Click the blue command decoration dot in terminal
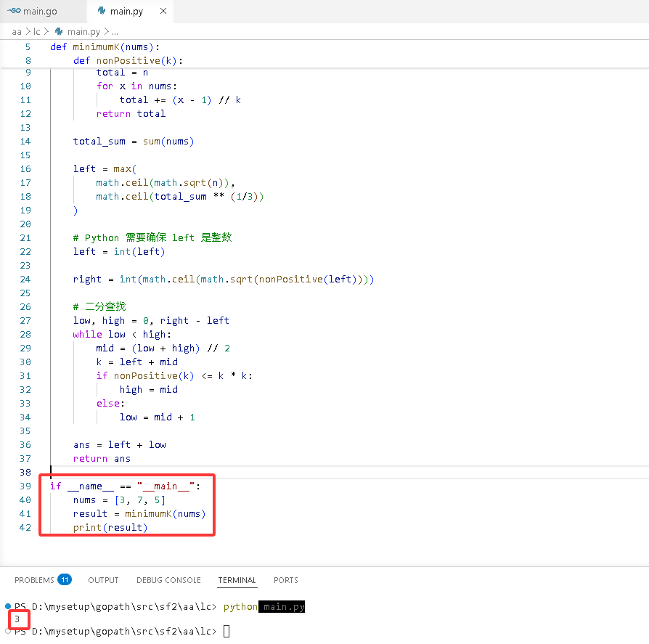This screenshot has width=649, height=644. [x=8, y=606]
